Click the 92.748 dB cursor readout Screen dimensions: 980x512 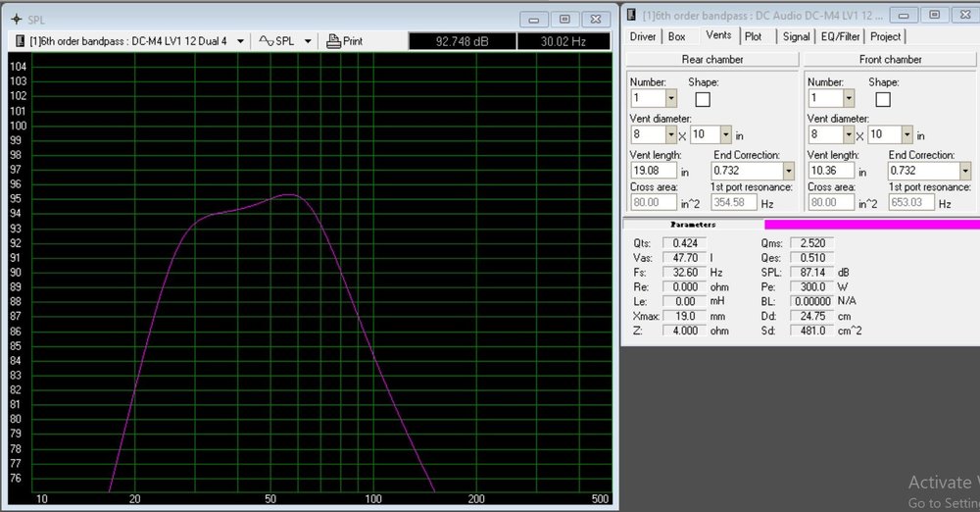point(463,41)
